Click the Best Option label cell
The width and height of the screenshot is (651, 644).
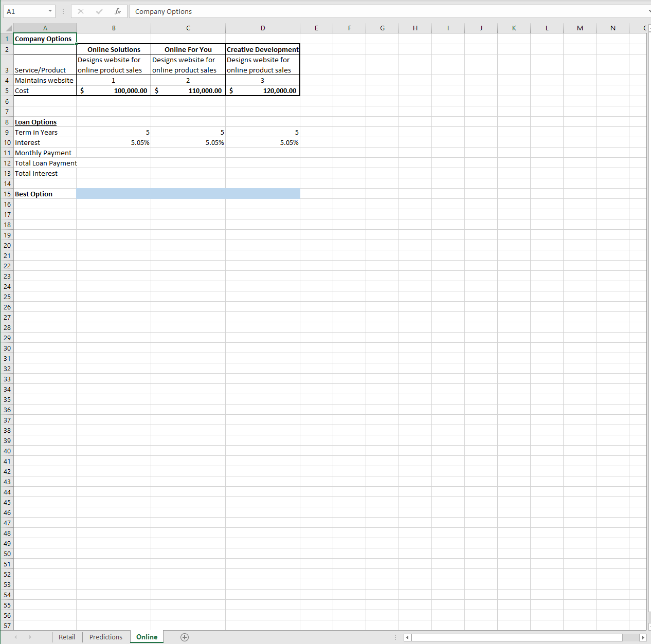(33, 194)
